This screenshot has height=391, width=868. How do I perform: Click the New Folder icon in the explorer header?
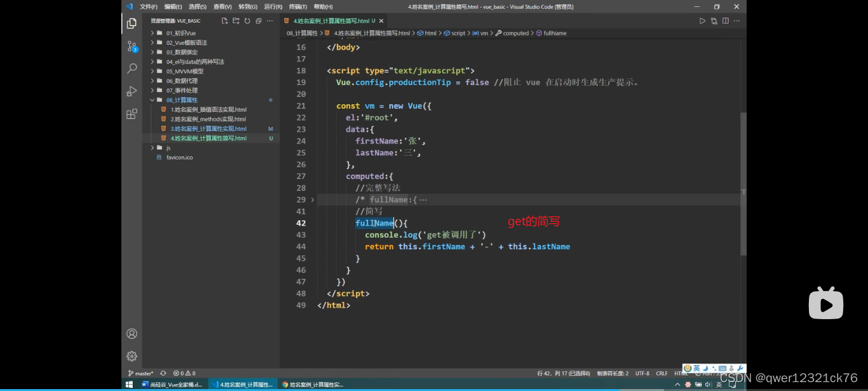point(236,21)
